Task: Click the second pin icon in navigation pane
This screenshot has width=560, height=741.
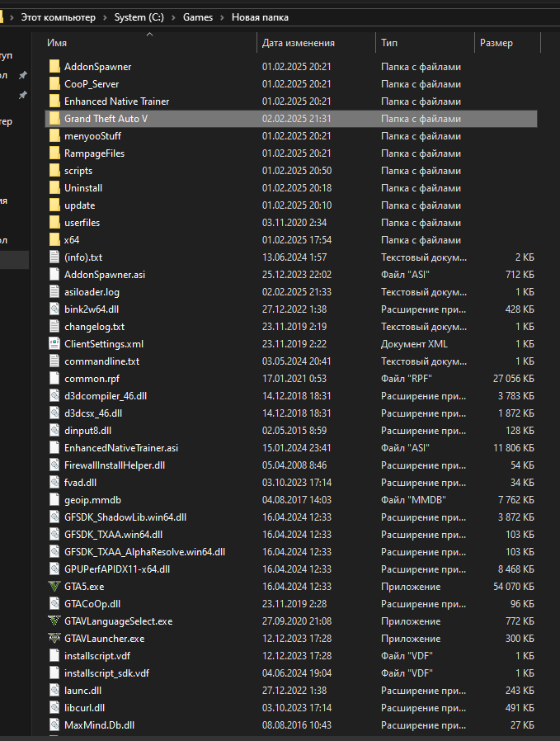Action: click(22, 95)
